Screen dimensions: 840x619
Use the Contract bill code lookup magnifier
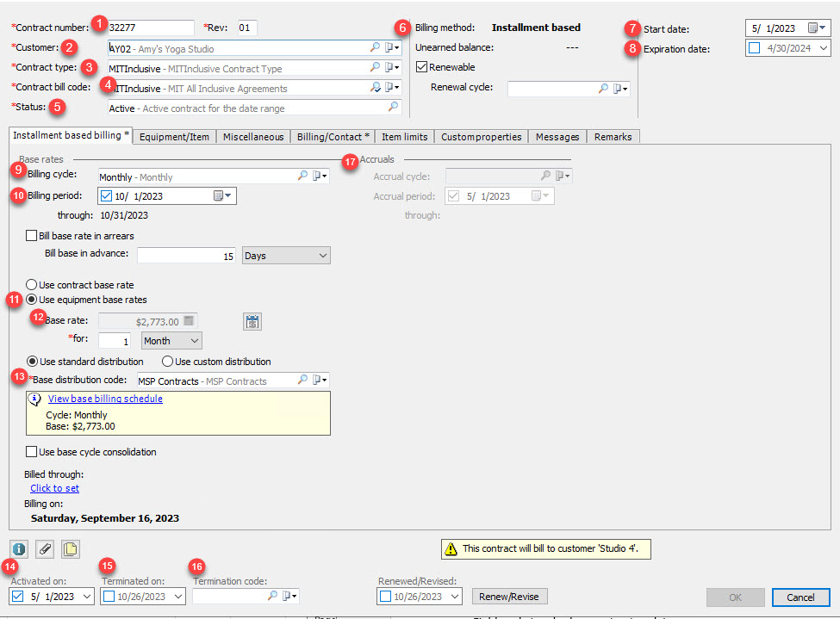pos(374,86)
